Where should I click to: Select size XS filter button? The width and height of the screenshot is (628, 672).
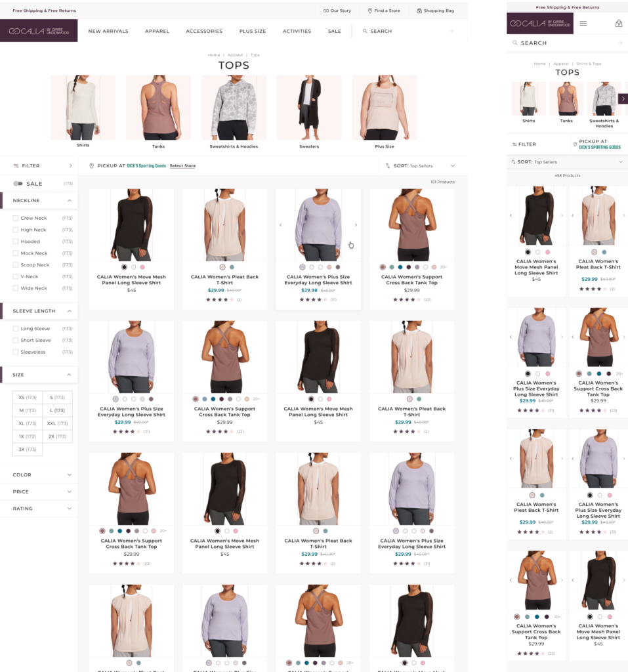pyautogui.click(x=28, y=398)
